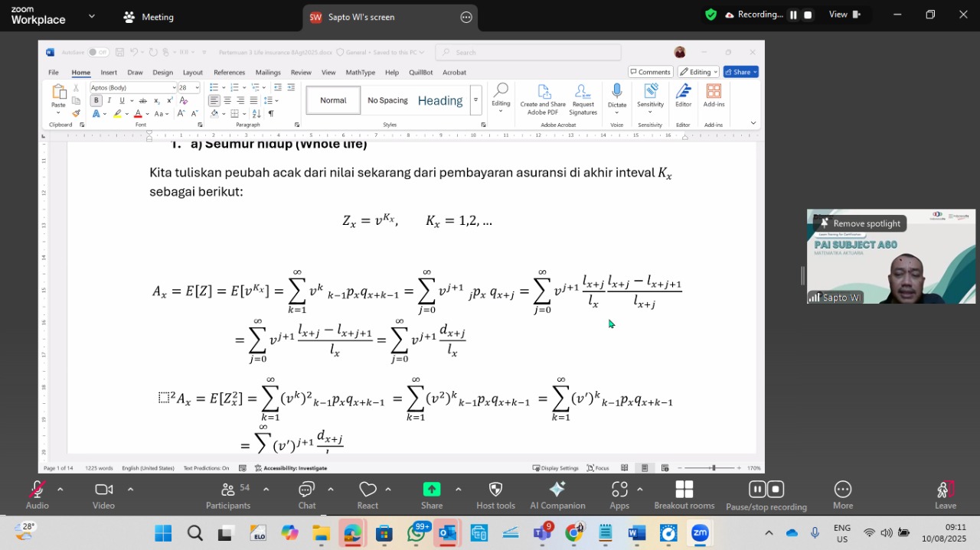This screenshot has width=980, height=550.
Task: Apply the No Spacing style
Action: 387,100
